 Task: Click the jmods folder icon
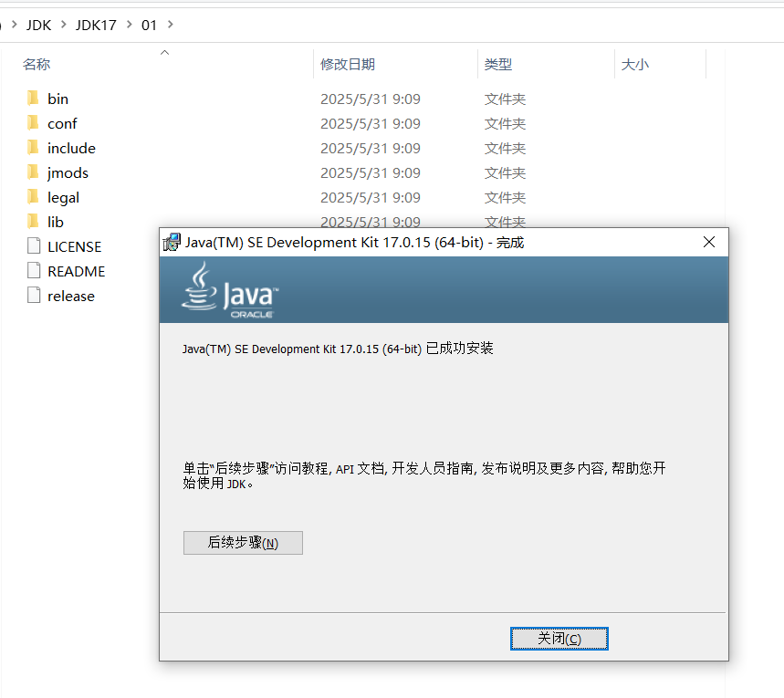pos(33,172)
